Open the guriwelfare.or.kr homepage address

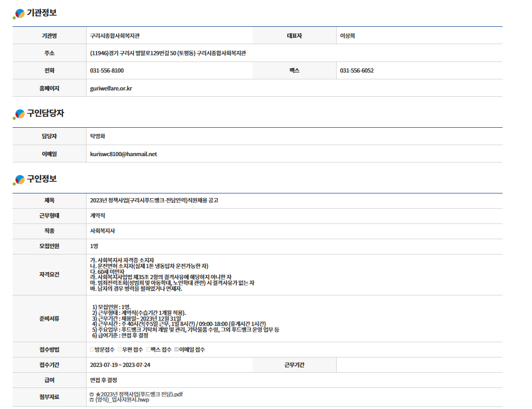point(111,88)
